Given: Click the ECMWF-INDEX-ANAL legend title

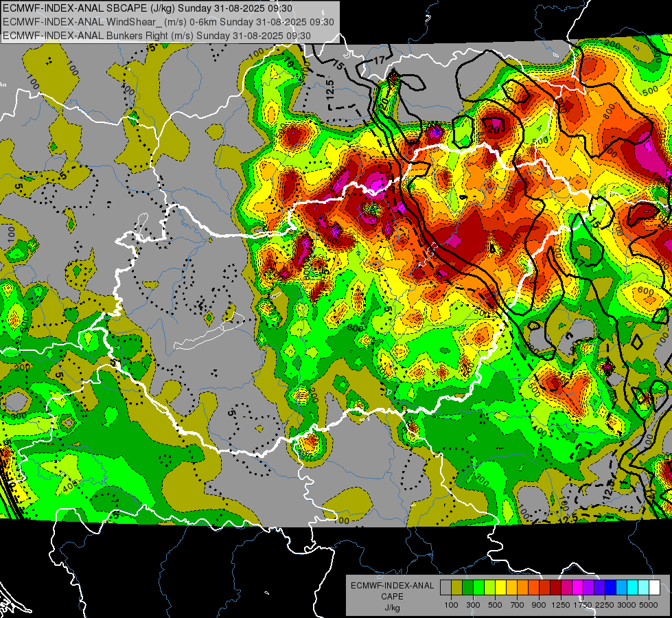Looking at the screenshot, I should 392,586.
